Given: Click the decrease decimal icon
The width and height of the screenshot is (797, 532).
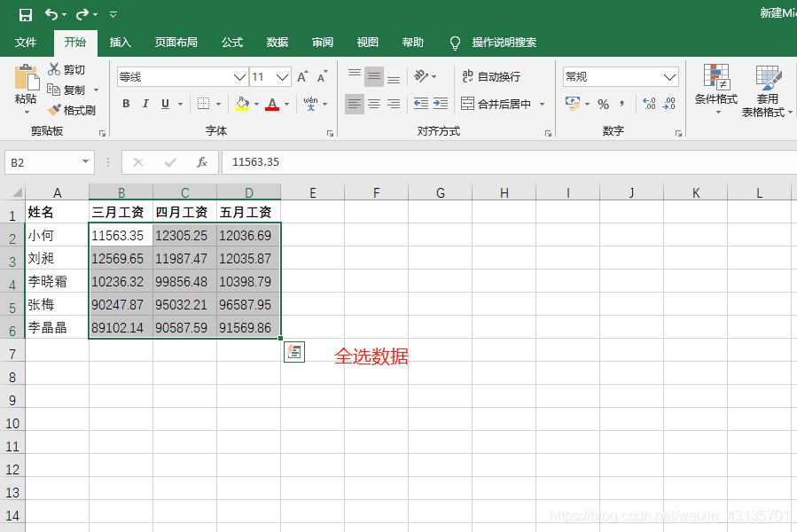Looking at the screenshot, I should [x=669, y=104].
